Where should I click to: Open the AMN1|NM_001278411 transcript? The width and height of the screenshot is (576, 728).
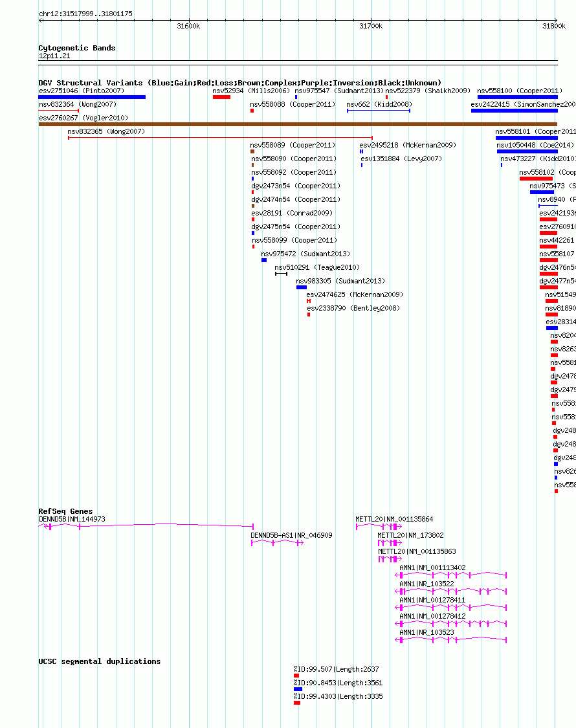[450, 608]
